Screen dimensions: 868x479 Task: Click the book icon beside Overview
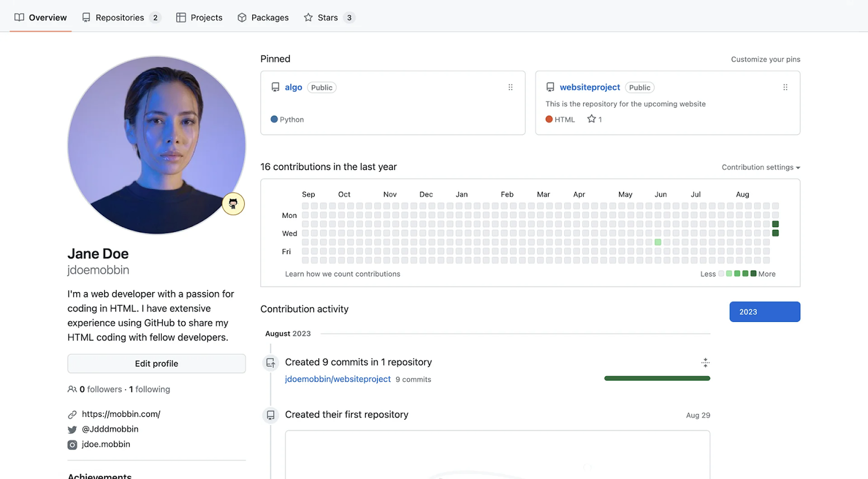pyautogui.click(x=19, y=17)
